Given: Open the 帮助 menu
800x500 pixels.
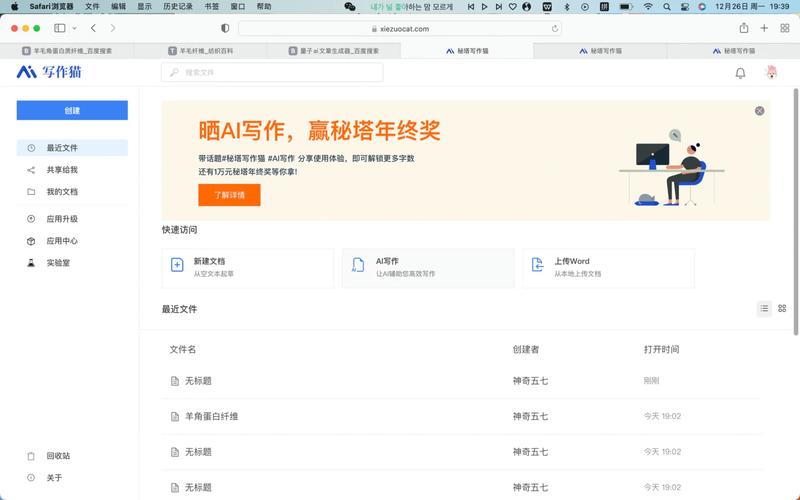Looking at the screenshot, I should point(264,7).
